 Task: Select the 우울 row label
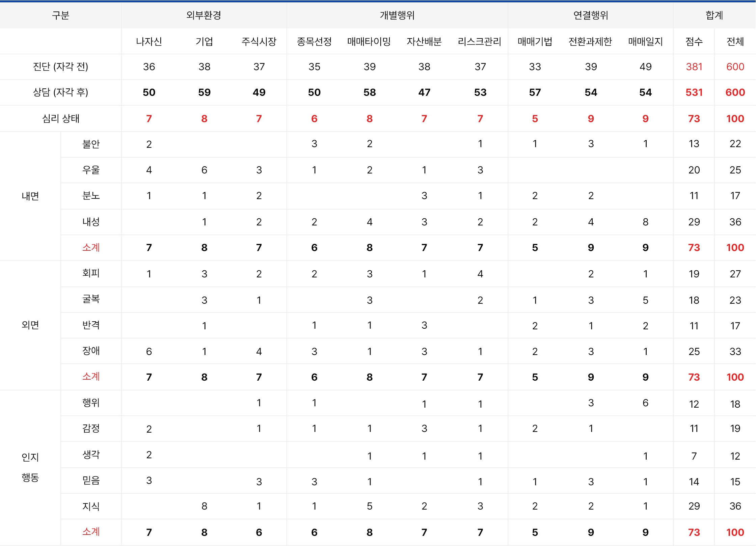(x=91, y=170)
